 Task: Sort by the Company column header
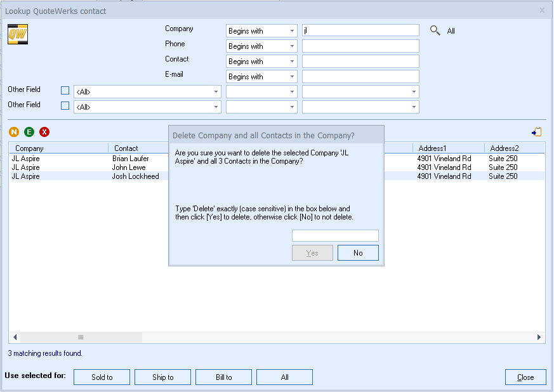click(x=58, y=148)
